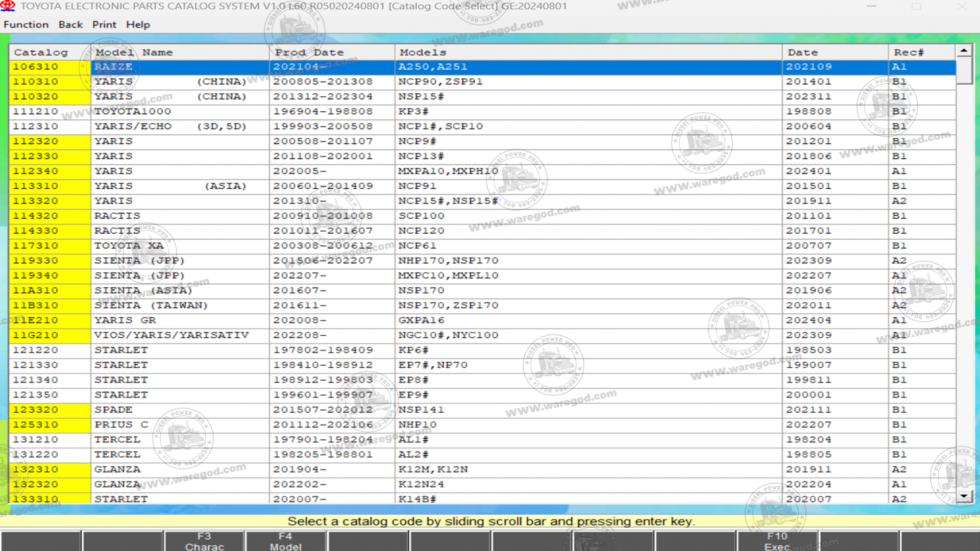Open the Back menu

70,24
